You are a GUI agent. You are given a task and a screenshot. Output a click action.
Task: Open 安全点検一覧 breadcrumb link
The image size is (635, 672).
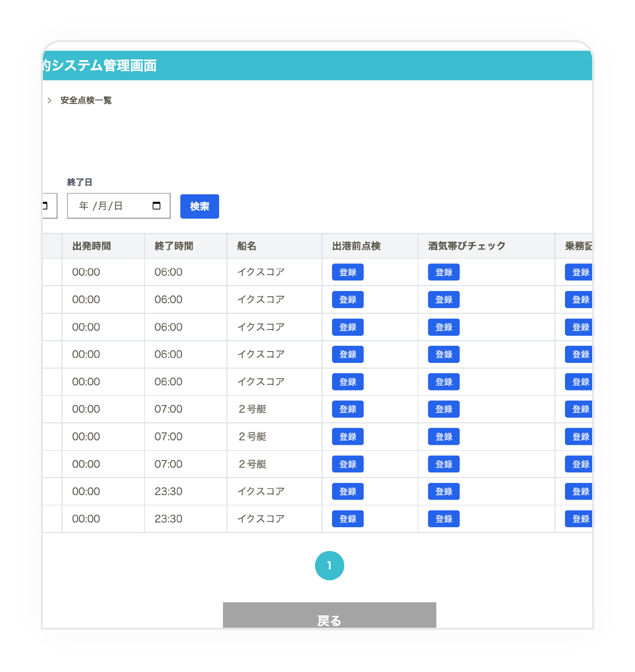pyautogui.click(x=86, y=100)
